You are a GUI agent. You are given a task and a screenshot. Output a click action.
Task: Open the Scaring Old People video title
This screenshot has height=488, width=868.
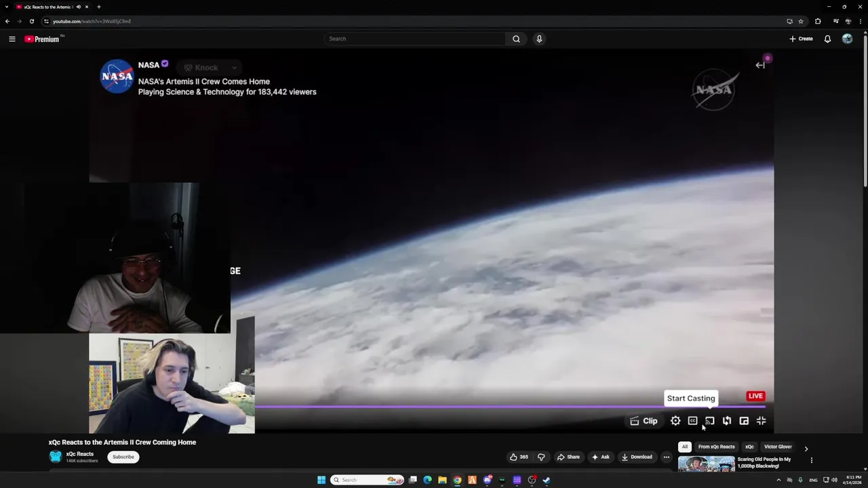(764, 462)
